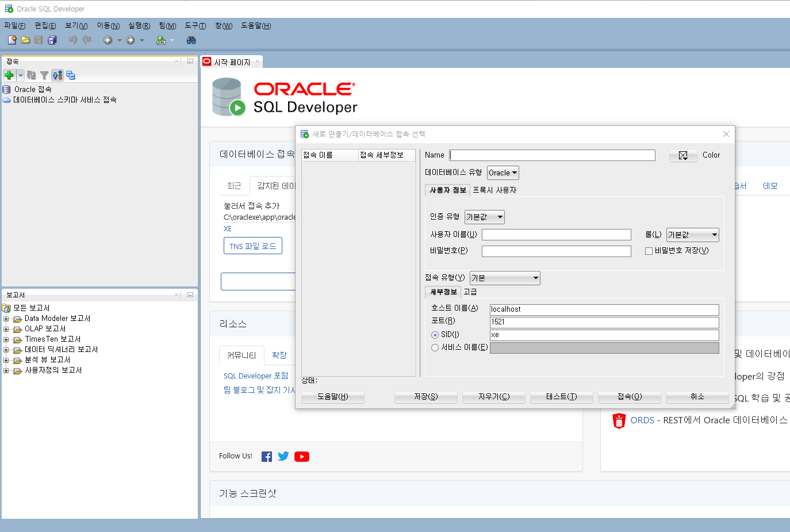Select the SID radio button
This screenshot has height=532, width=790.
coord(435,335)
